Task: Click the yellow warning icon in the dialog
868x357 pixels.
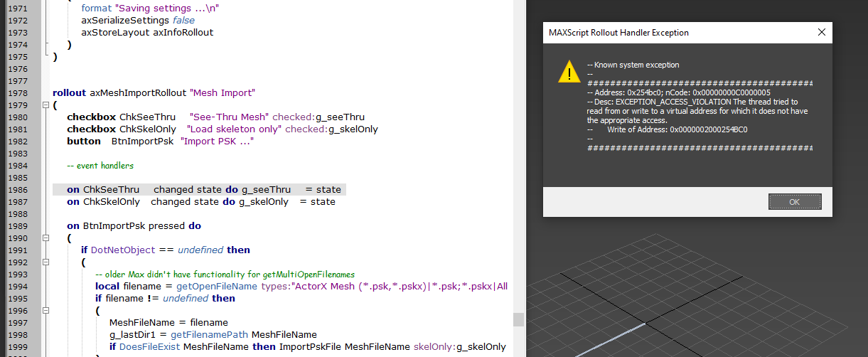Action: (569, 71)
